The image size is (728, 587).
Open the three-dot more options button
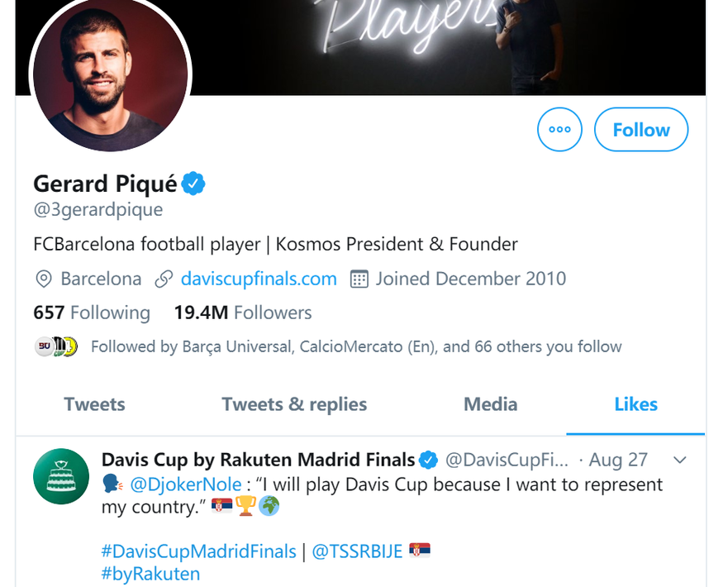[x=559, y=130]
